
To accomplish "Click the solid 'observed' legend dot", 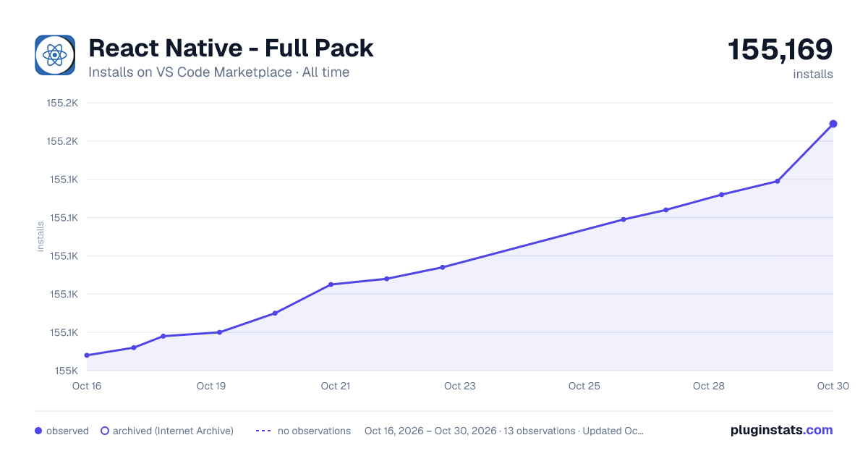I will [38, 431].
